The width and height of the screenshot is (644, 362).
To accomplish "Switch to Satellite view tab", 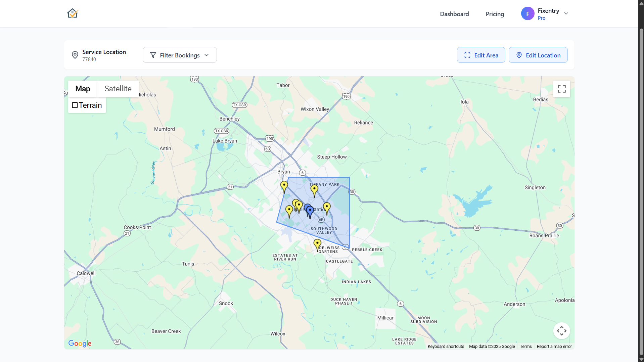I will click(x=118, y=89).
